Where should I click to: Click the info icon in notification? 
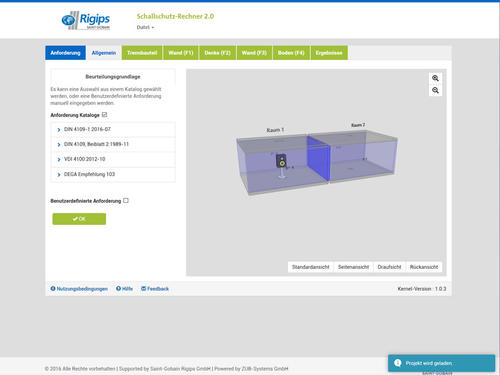(x=398, y=363)
